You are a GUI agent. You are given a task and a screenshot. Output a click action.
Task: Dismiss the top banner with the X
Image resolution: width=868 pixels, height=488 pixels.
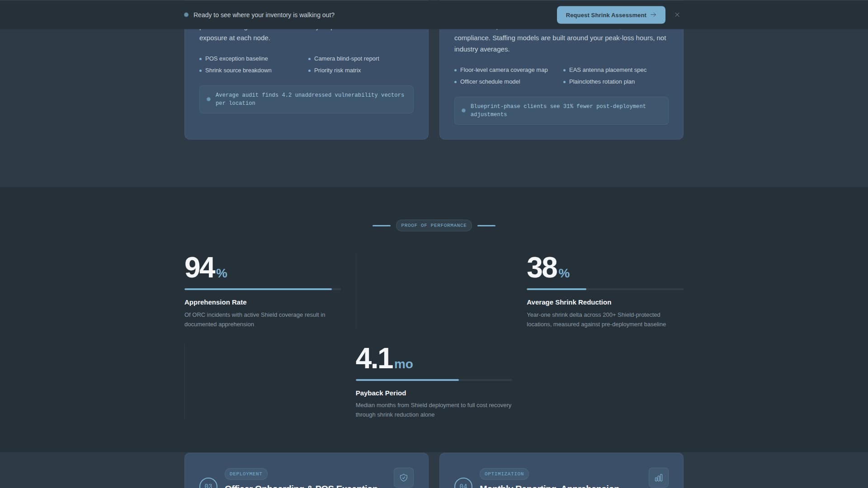(677, 15)
